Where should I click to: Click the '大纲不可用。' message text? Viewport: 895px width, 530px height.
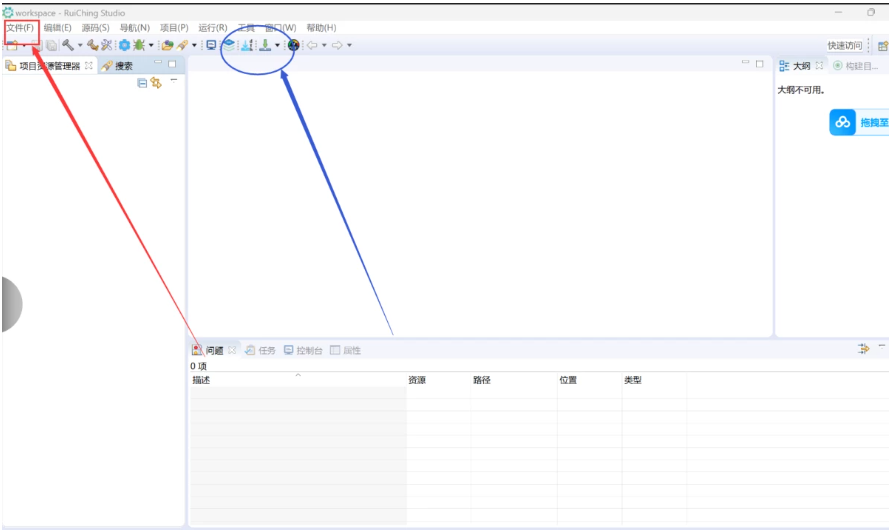click(801, 90)
